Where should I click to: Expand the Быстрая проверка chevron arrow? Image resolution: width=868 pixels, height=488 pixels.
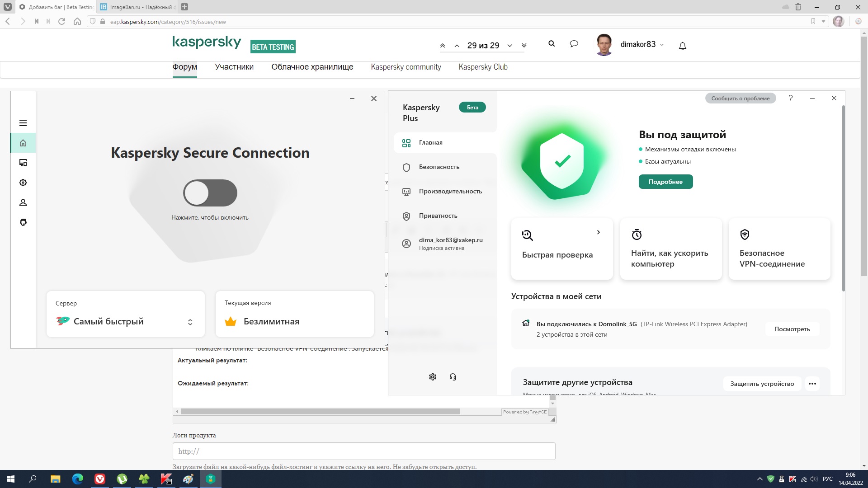(x=598, y=232)
